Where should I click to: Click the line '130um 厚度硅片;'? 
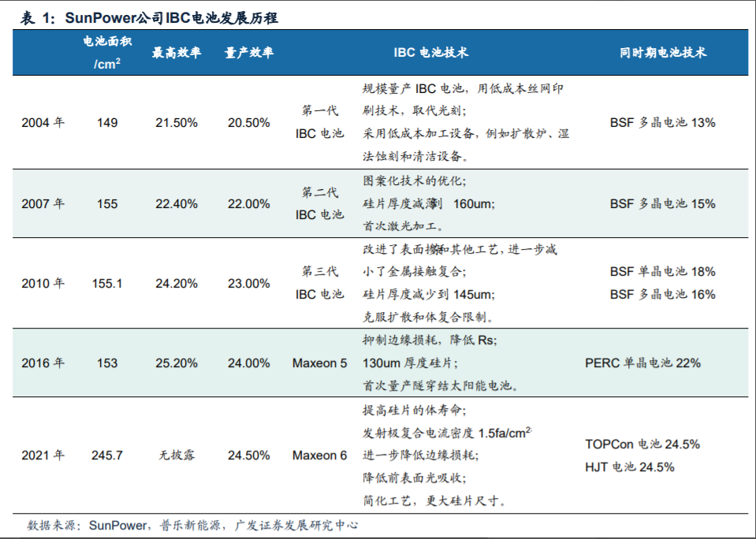pos(410,362)
